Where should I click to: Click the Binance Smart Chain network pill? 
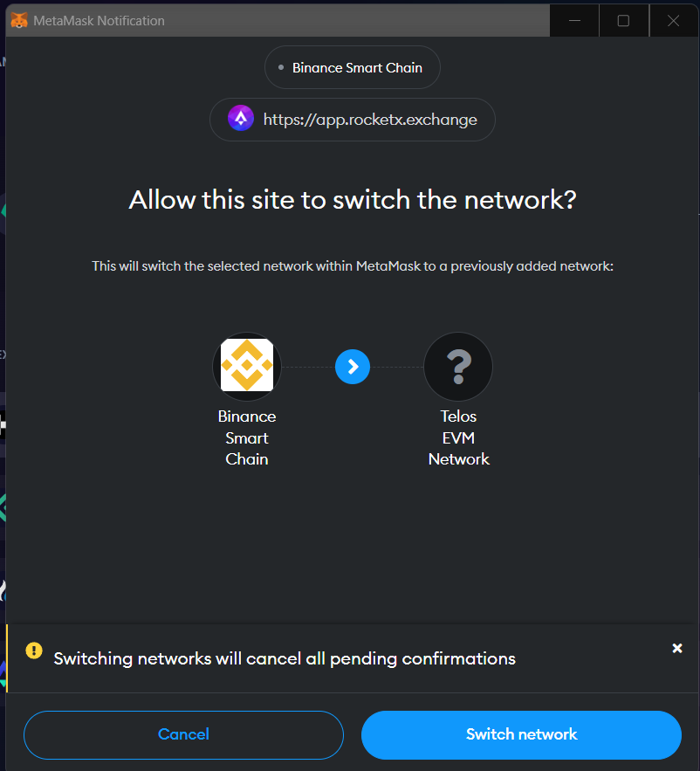coord(353,67)
